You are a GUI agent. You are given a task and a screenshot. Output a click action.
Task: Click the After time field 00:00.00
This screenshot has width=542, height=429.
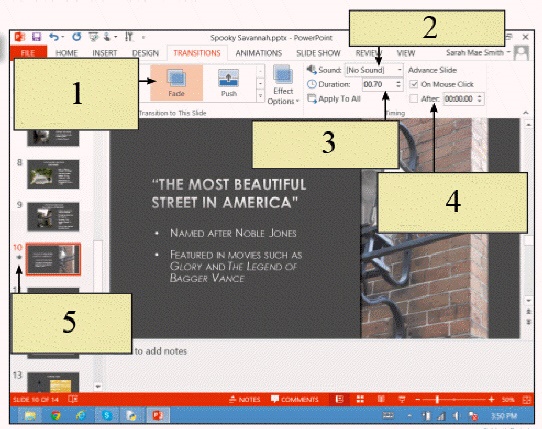click(460, 99)
